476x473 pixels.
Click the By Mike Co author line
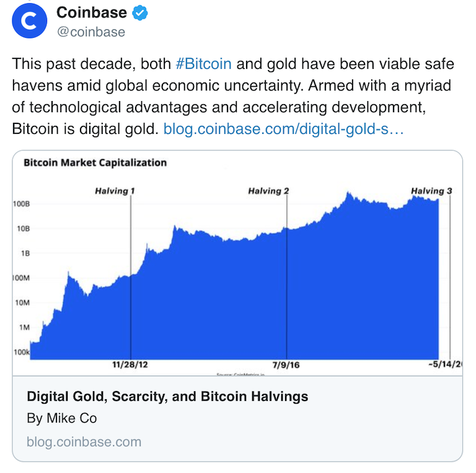coord(62,418)
